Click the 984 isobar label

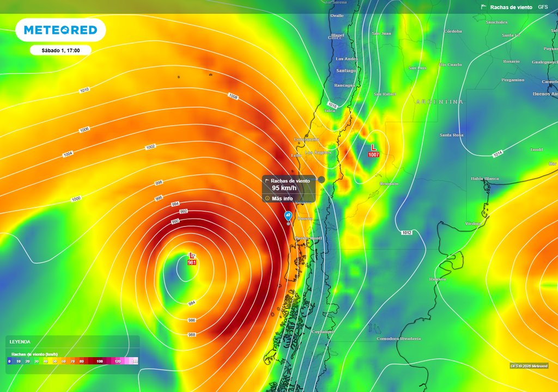(192, 303)
